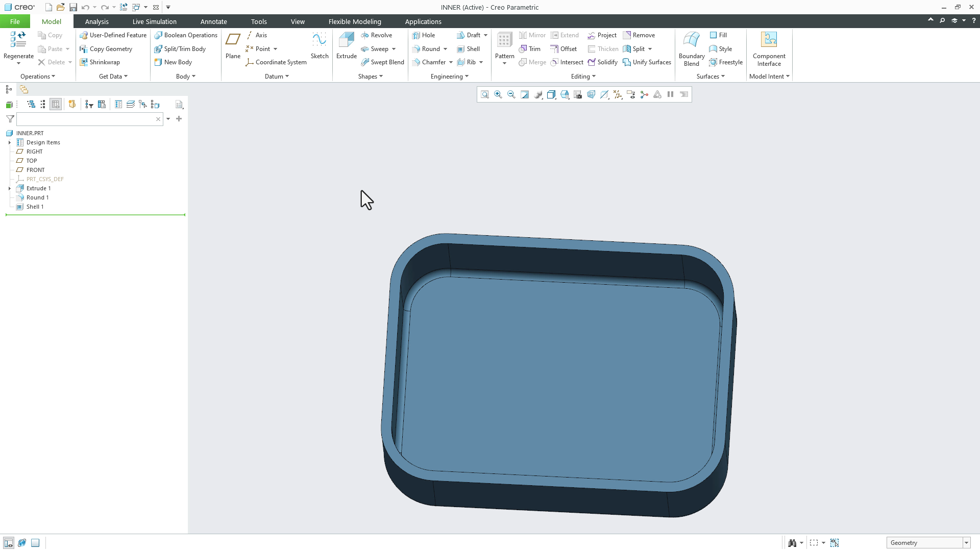Select Shell 1 in the model tree
Viewport: 980px width, 551px height.
tap(34, 207)
